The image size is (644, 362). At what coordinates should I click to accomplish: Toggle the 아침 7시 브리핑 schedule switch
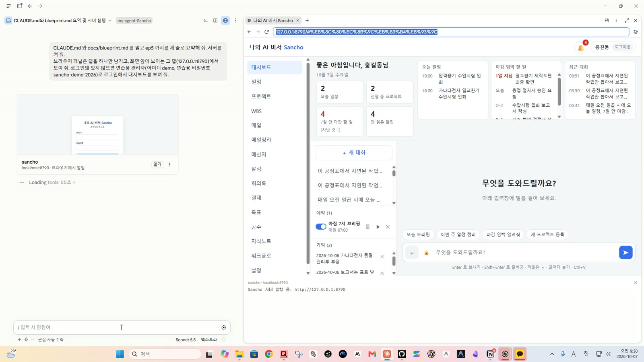tap(321, 227)
